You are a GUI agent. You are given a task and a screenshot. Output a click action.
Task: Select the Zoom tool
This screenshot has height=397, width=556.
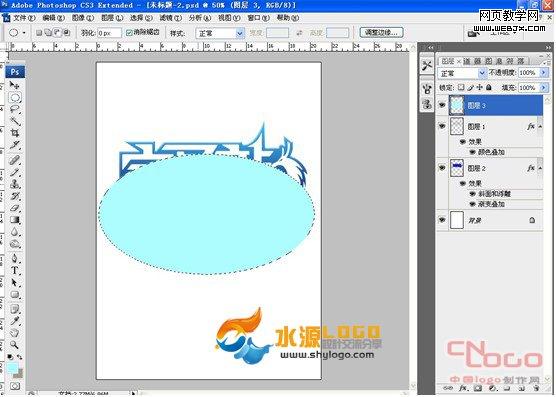coord(15,345)
